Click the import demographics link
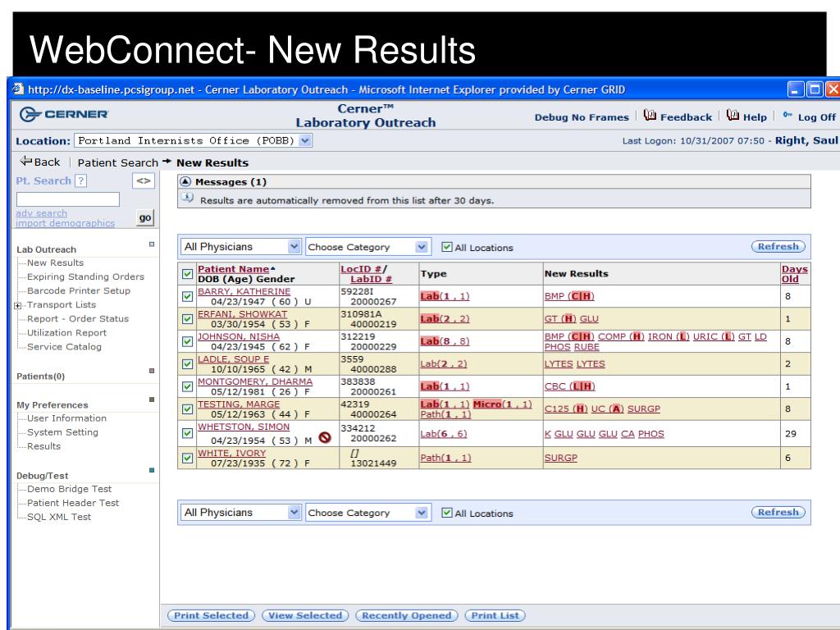This screenshot has height=630, width=840. click(x=65, y=223)
